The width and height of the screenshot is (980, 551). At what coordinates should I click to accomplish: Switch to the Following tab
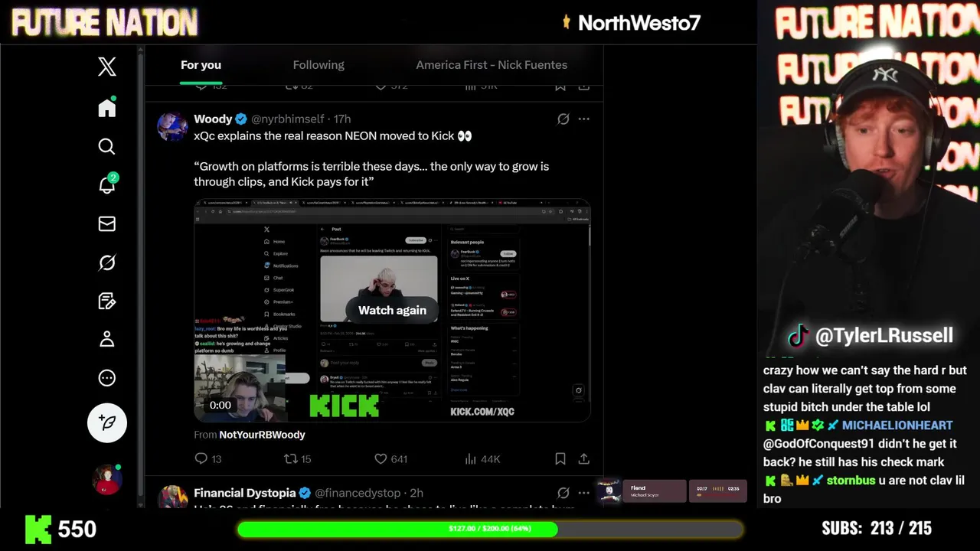pos(318,65)
